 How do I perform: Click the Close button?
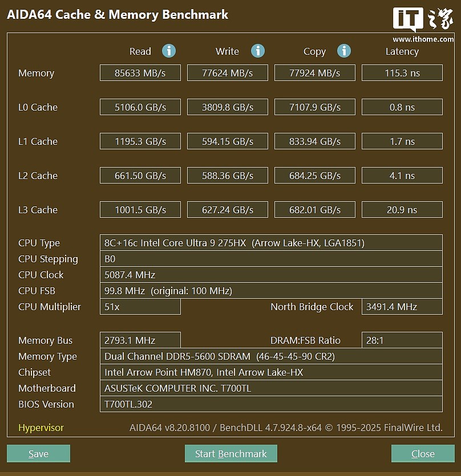(x=423, y=454)
